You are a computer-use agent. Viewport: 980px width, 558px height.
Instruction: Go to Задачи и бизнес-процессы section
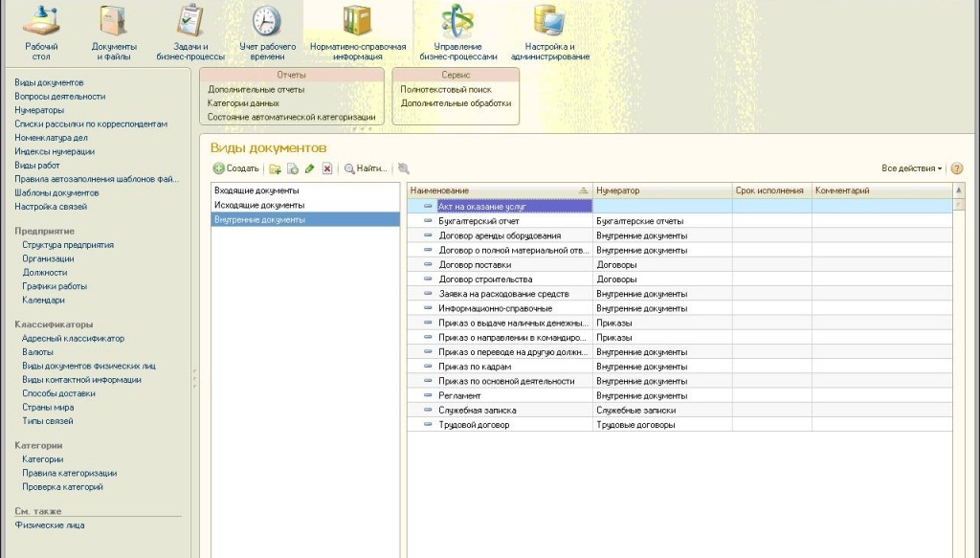190,32
